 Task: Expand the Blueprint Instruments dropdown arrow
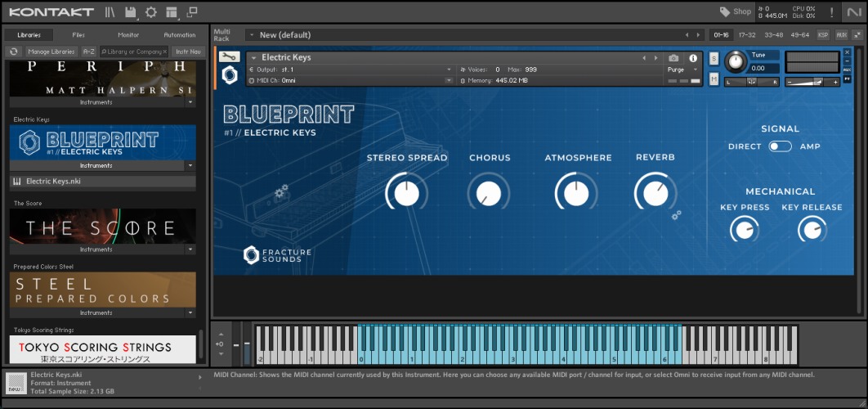[190, 165]
